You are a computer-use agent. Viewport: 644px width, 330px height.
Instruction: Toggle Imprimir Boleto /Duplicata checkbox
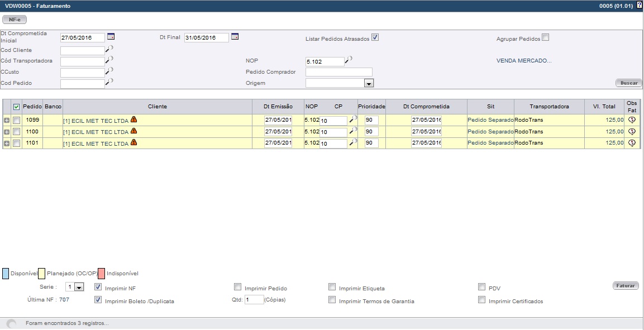coord(98,300)
